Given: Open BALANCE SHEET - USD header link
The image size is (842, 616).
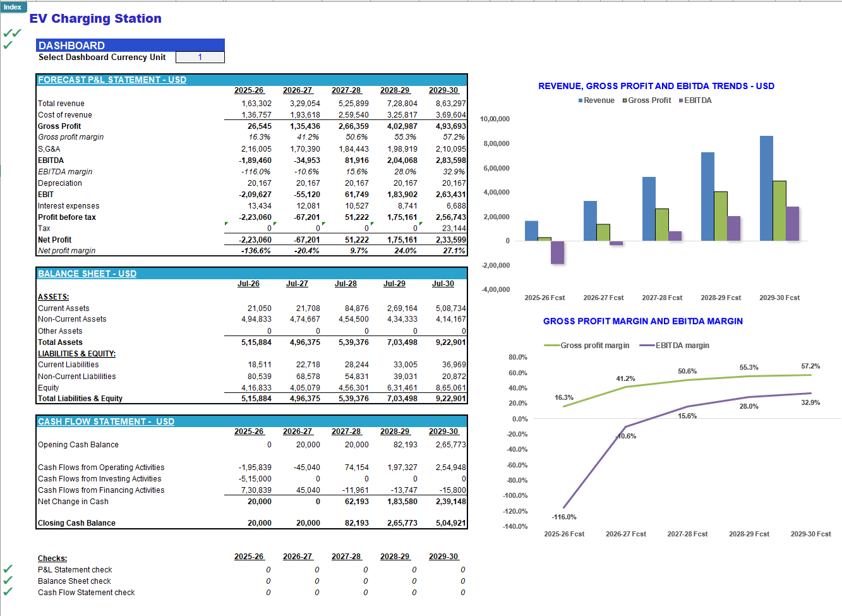Looking at the screenshot, I should click(87, 274).
